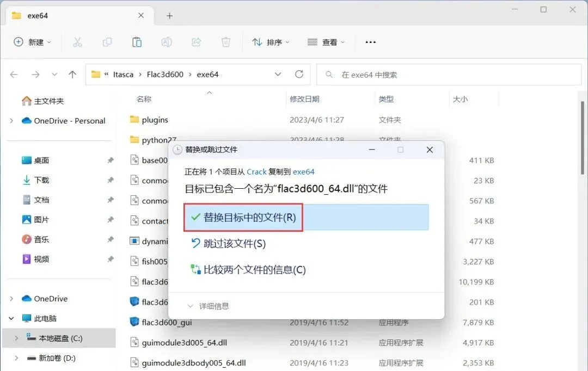588x371 pixels.
Task: Sort by 大小 column header
Action: 460,100
